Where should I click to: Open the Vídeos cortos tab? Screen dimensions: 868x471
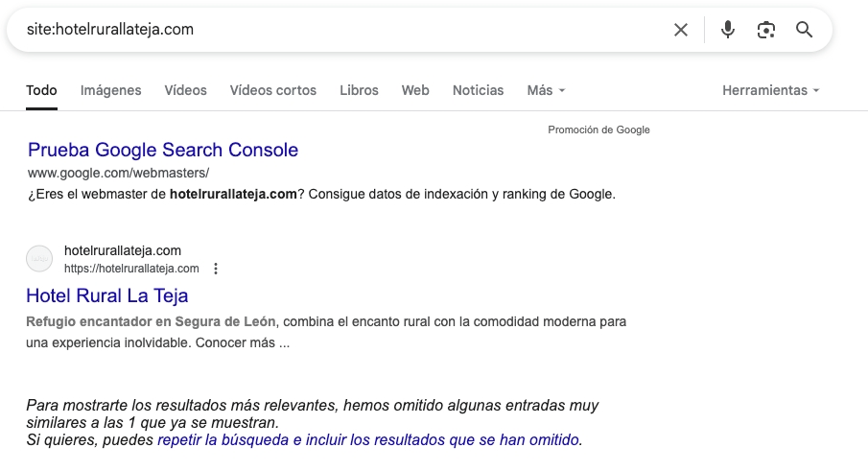click(x=273, y=90)
